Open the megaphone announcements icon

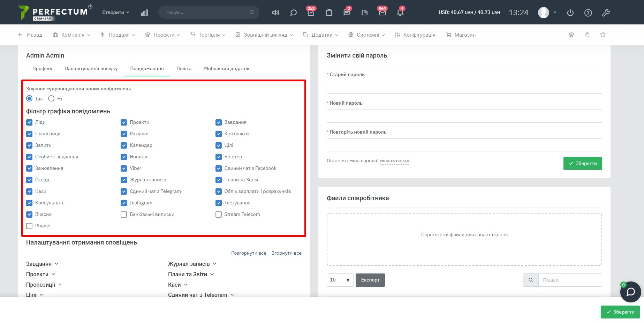[275, 13]
